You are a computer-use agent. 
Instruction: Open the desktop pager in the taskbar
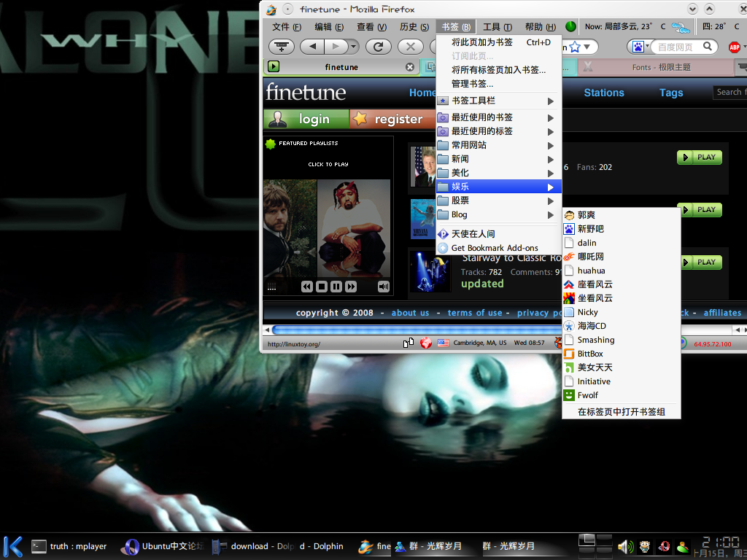595,546
